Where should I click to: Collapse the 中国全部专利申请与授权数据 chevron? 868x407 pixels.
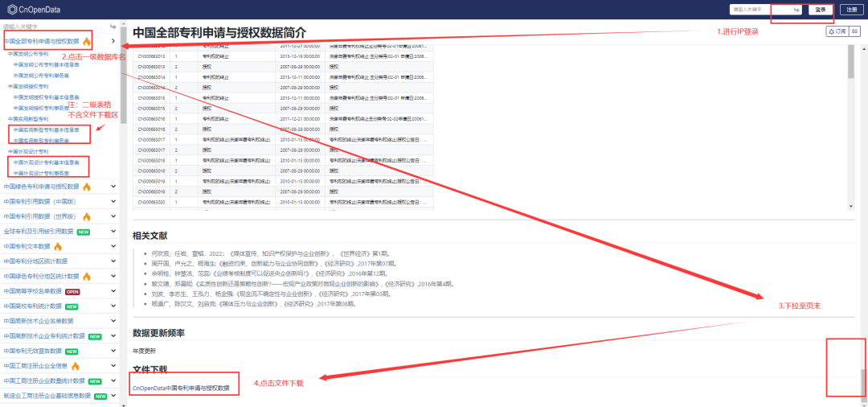(113, 40)
